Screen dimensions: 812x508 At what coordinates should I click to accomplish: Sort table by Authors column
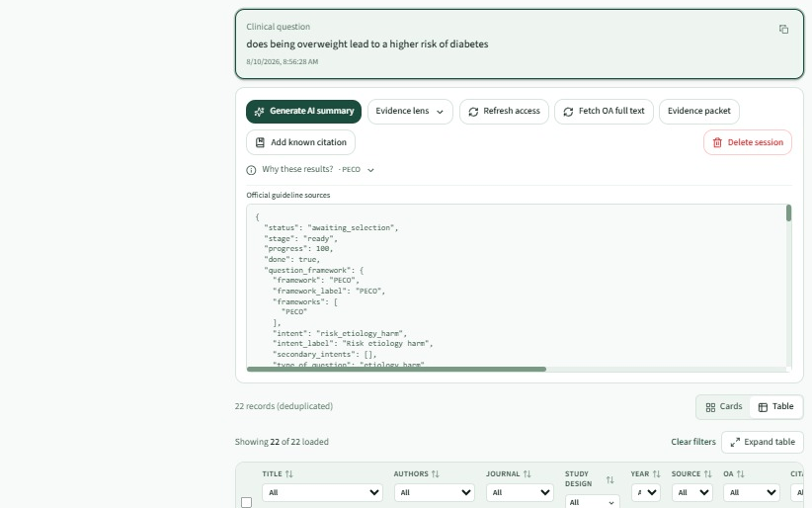point(435,474)
